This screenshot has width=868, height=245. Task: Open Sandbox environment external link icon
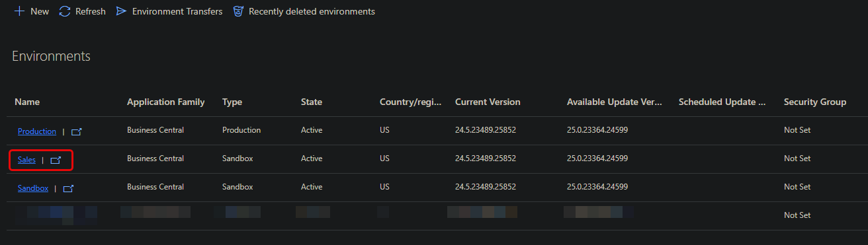click(69, 188)
